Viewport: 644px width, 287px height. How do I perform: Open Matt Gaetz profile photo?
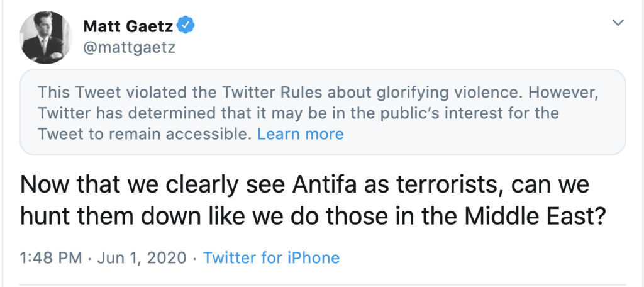(46, 38)
